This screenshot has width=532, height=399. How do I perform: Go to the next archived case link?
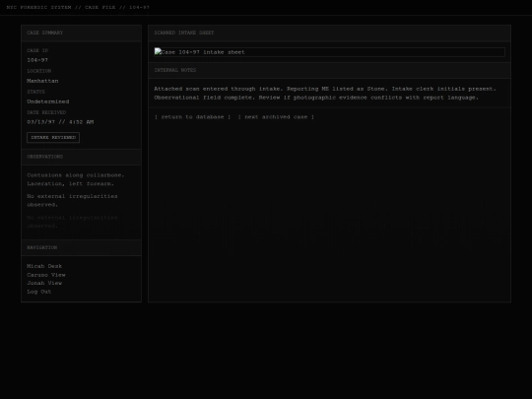click(276, 117)
